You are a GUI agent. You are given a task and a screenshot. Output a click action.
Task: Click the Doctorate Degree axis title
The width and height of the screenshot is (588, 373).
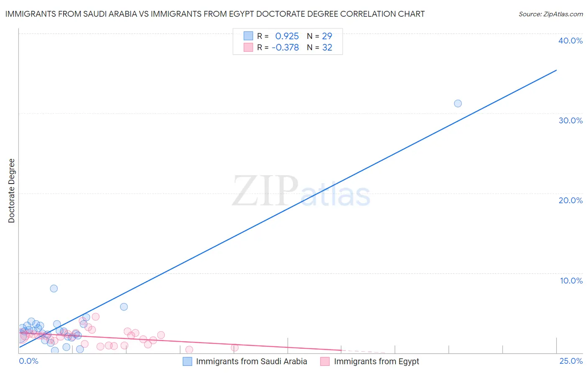tap(11, 191)
